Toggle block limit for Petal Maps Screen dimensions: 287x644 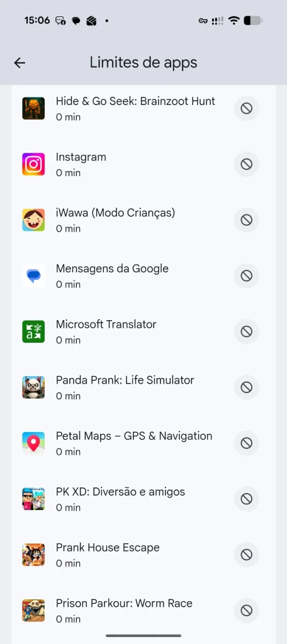pos(246,443)
